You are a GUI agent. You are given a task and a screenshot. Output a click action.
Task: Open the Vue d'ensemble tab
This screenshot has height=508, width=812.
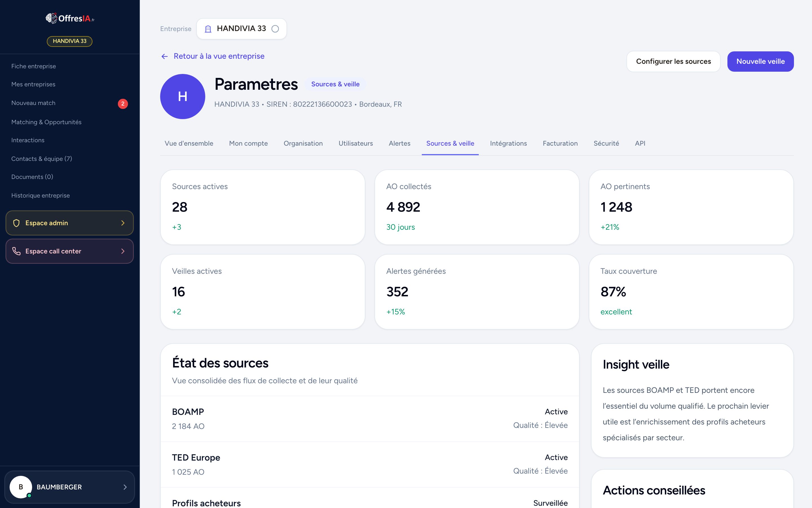click(189, 143)
